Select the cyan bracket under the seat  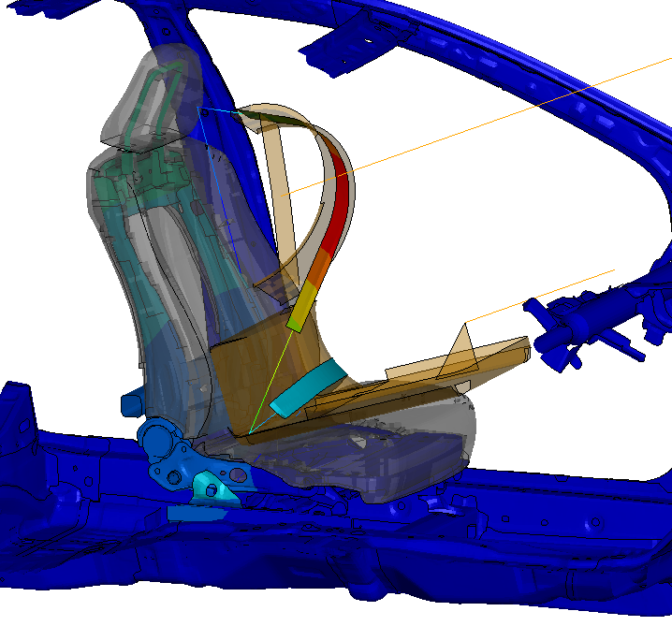click(x=211, y=487)
